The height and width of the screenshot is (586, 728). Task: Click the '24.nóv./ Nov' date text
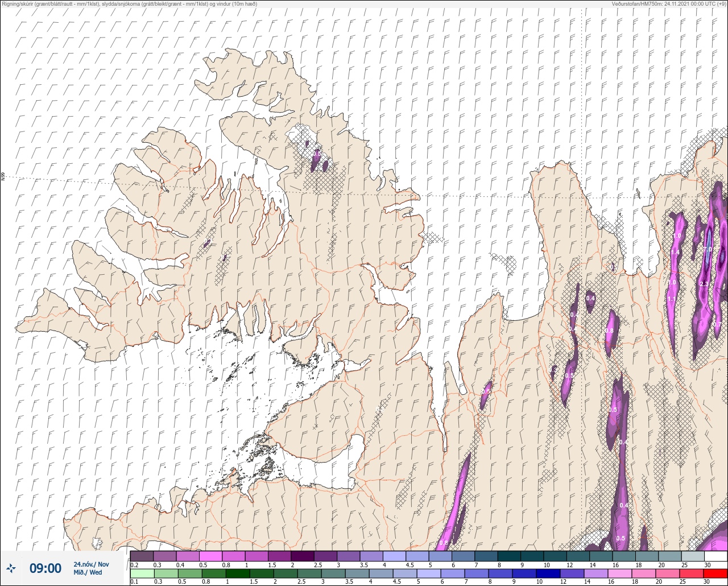(91, 564)
